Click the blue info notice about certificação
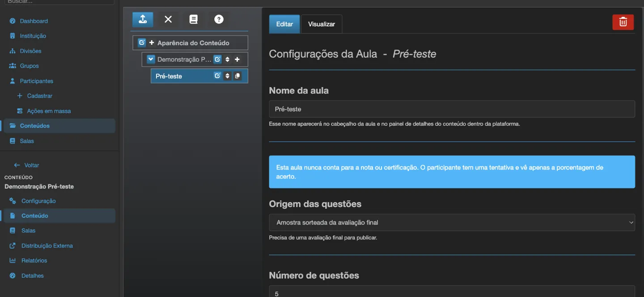Viewport: 644px width, 297px height. [452, 172]
